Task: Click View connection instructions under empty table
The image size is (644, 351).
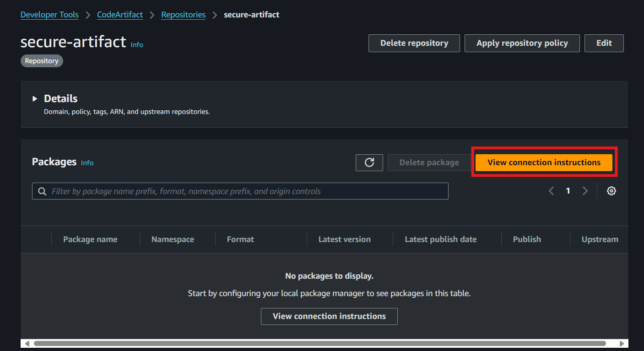Action: point(329,316)
